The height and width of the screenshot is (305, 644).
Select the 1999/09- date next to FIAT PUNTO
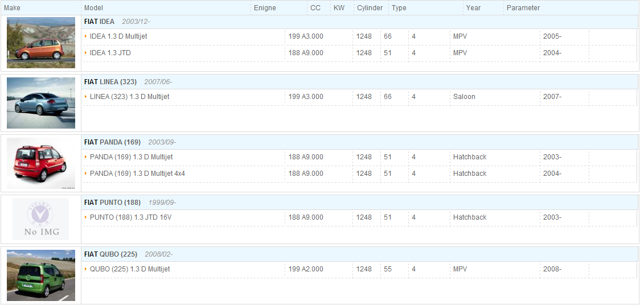pos(162,203)
